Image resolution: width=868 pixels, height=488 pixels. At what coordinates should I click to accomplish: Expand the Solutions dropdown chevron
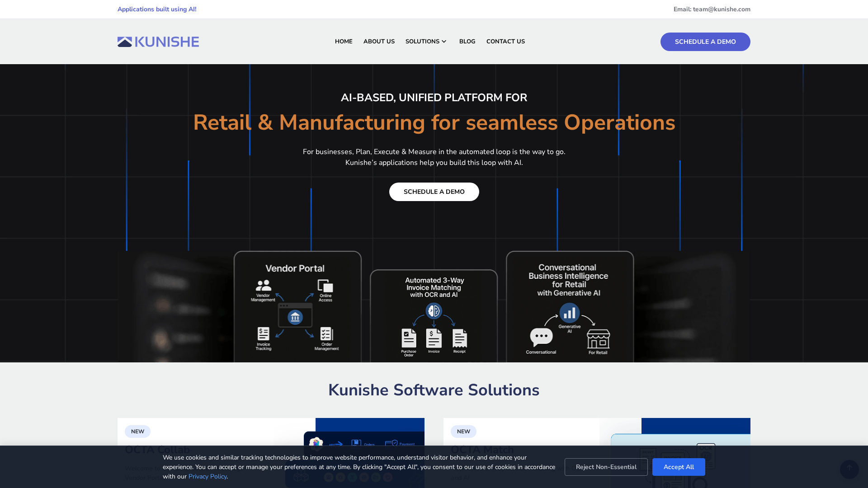click(x=444, y=42)
